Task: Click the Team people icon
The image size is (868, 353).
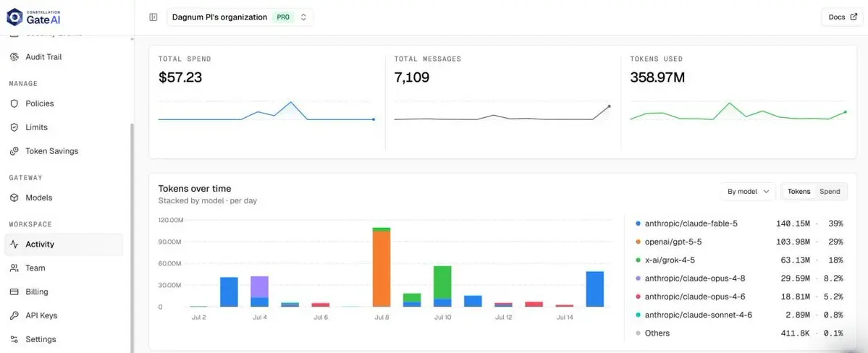Action: coord(14,268)
